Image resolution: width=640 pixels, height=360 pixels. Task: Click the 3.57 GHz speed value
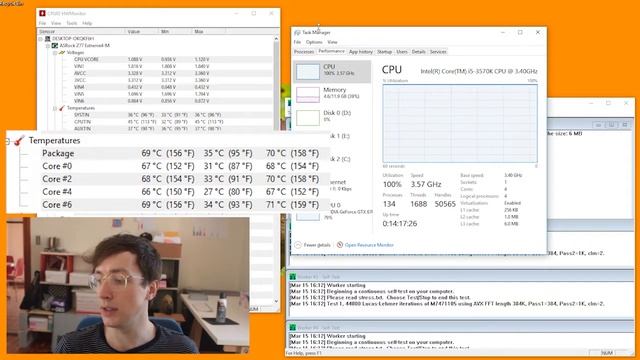pyautogui.click(x=426, y=184)
